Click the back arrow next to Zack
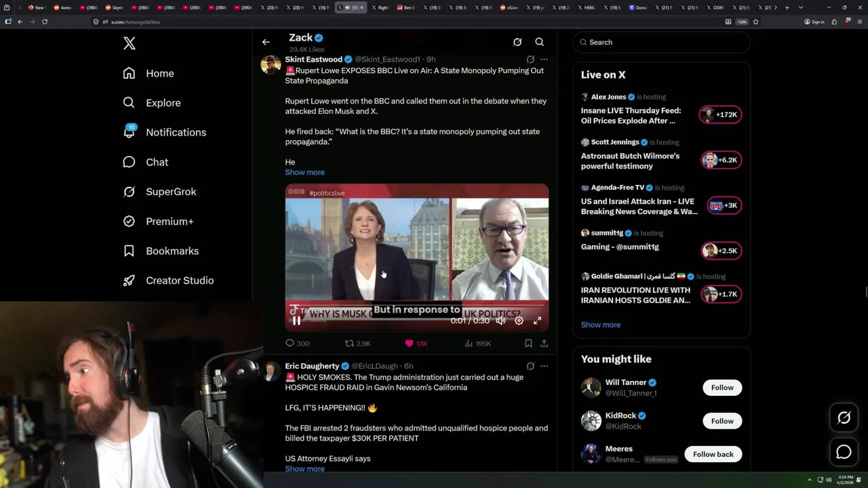The image size is (868, 488). coord(266,42)
